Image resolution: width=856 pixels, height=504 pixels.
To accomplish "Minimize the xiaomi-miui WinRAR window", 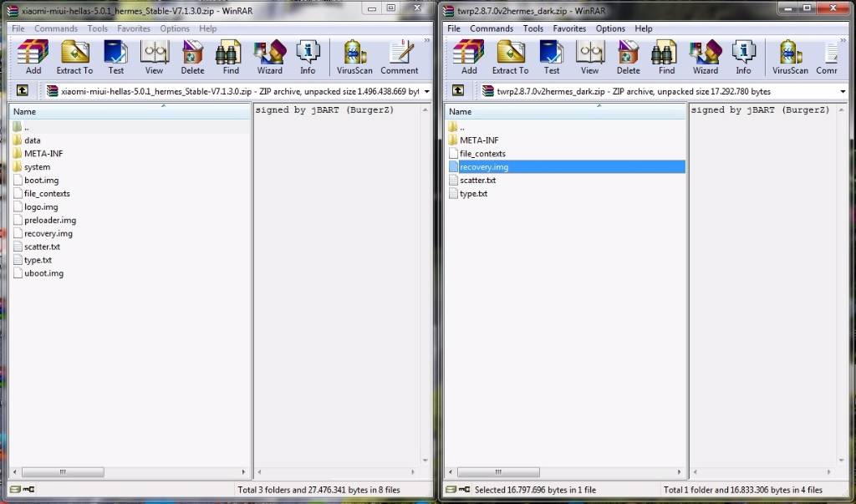I will coord(372,8).
